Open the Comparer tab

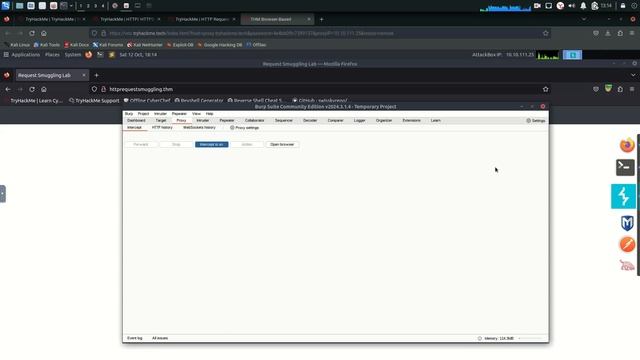click(x=336, y=121)
